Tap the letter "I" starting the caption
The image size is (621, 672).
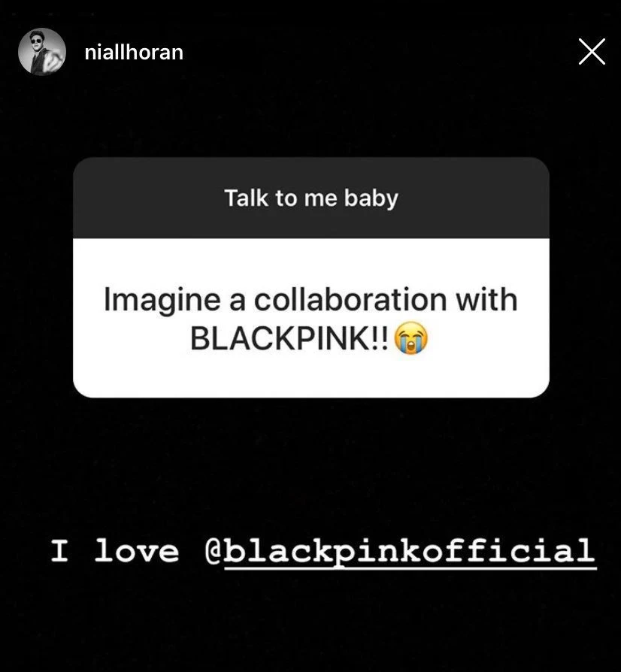(59, 551)
